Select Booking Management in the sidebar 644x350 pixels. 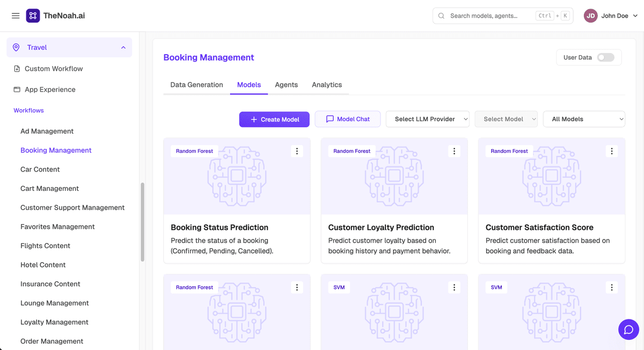click(x=56, y=150)
